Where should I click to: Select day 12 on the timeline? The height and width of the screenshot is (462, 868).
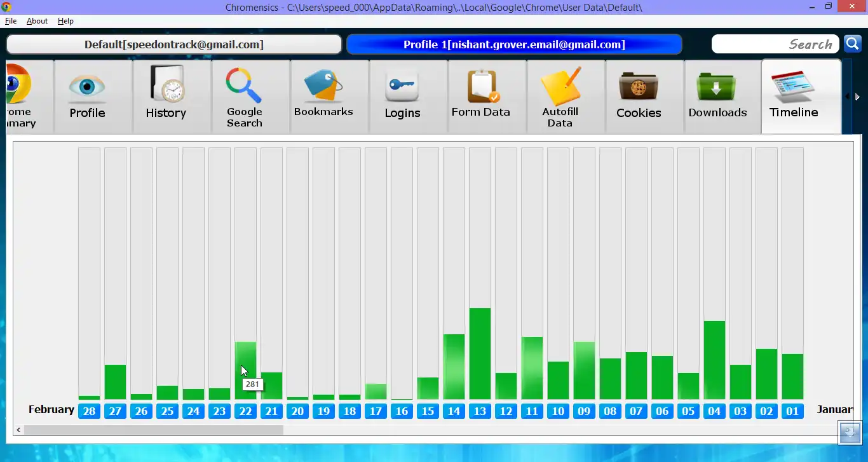[x=506, y=411]
